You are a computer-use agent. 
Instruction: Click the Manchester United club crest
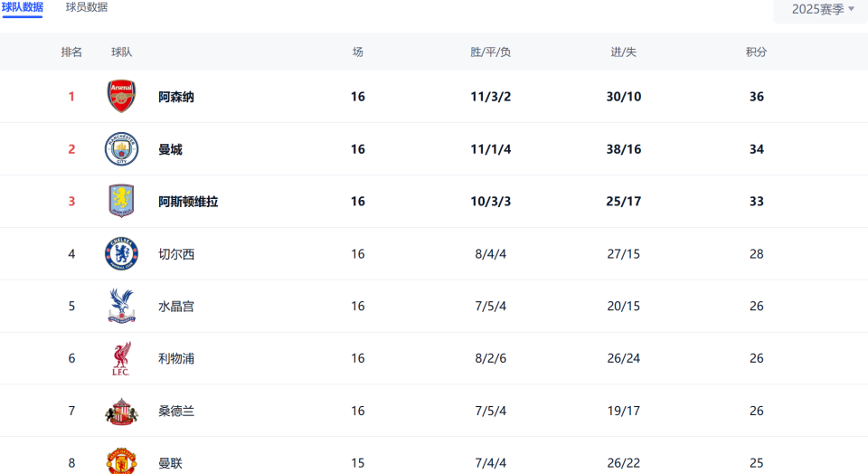(121, 461)
